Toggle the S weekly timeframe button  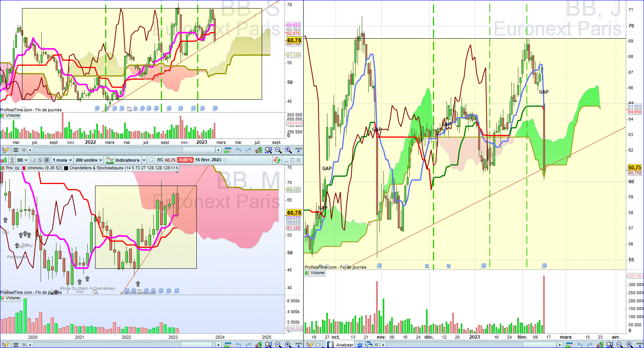pos(40,160)
